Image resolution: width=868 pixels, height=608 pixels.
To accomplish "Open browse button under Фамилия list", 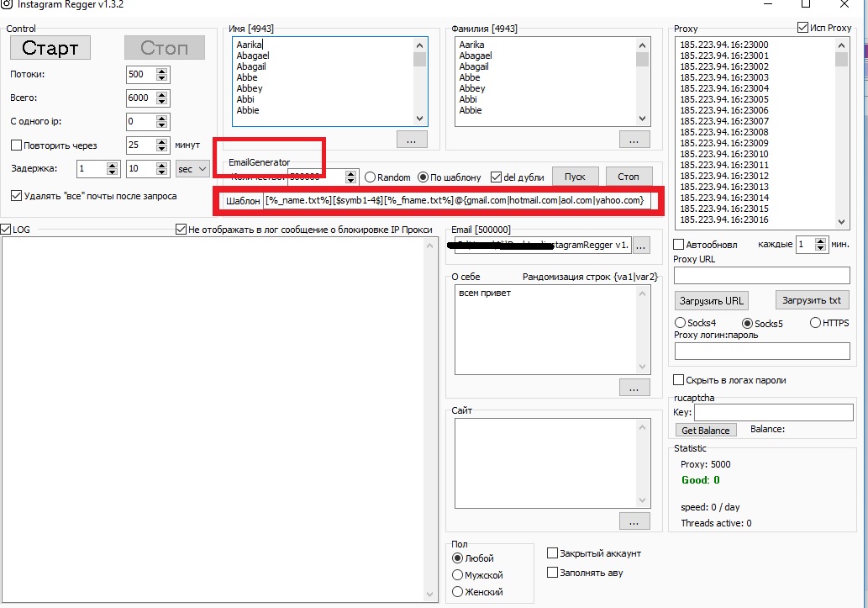I will (634, 140).
